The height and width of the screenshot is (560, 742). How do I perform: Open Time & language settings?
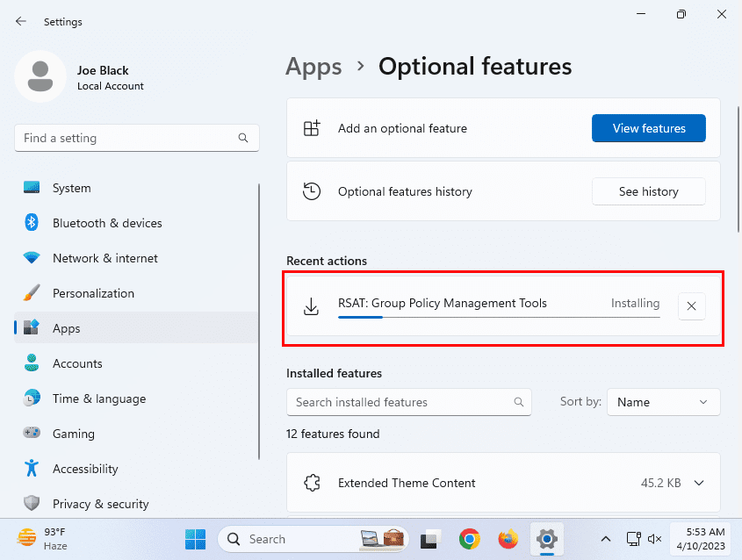[136, 398]
